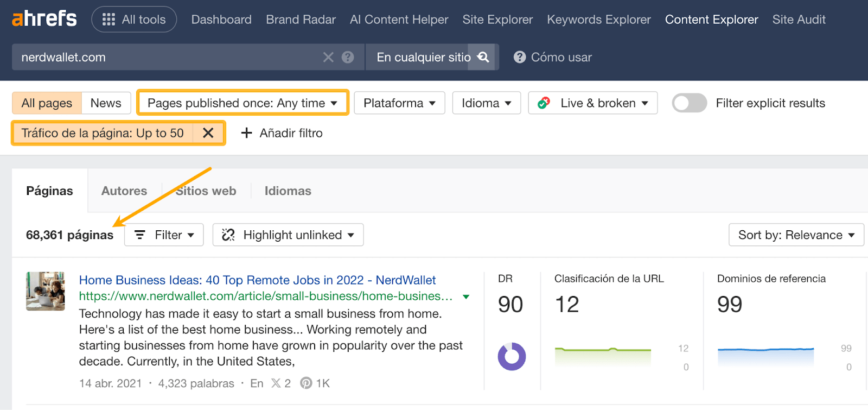Select the All pages option
The width and height of the screenshot is (868, 410).
click(47, 103)
